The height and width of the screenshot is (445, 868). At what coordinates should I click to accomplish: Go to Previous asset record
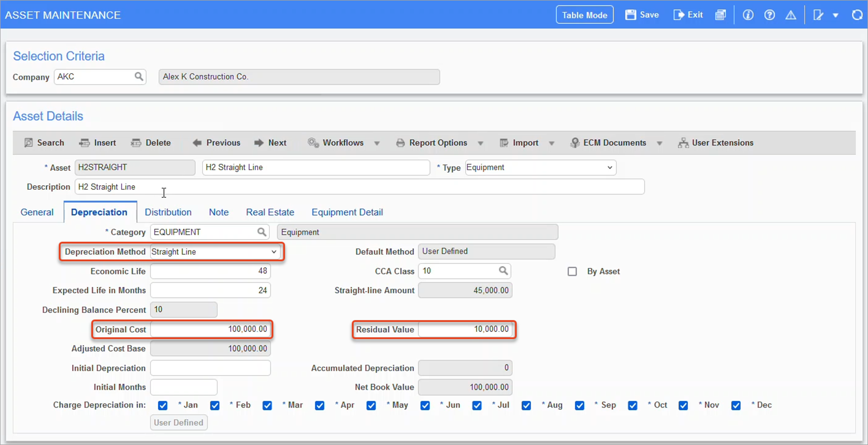click(x=216, y=143)
